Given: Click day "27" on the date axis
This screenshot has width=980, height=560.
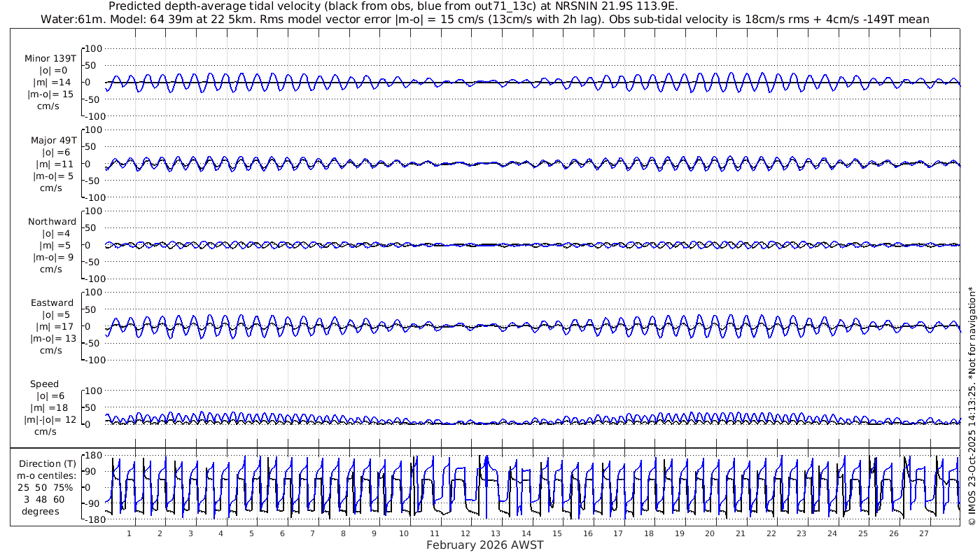Looking at the screenshot, I should (x=924, y=533).
